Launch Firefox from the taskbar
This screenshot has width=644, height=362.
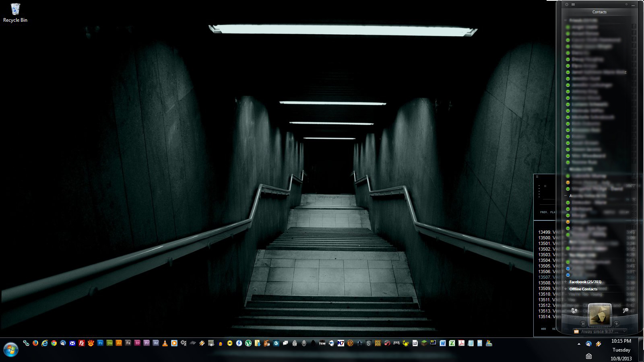pos(35,343)
